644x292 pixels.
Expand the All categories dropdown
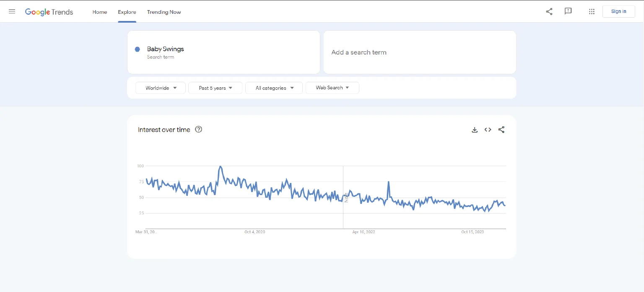pos(274,88)
